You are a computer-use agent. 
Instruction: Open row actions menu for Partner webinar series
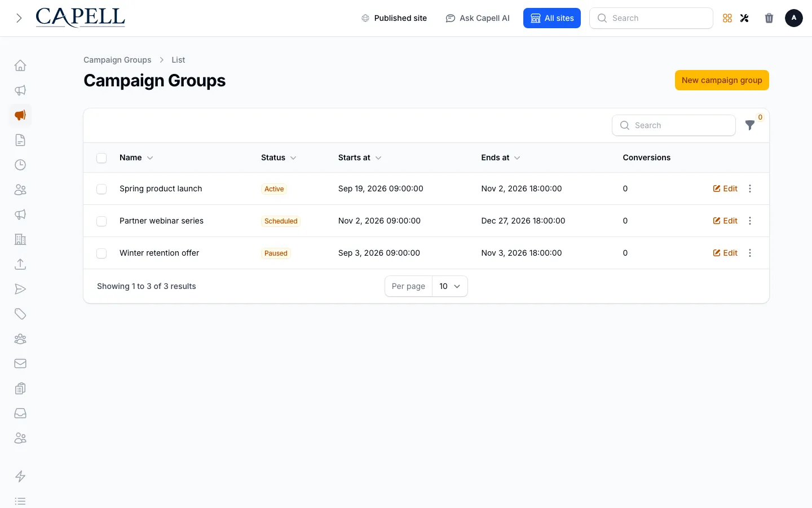[x=750, y=221]
